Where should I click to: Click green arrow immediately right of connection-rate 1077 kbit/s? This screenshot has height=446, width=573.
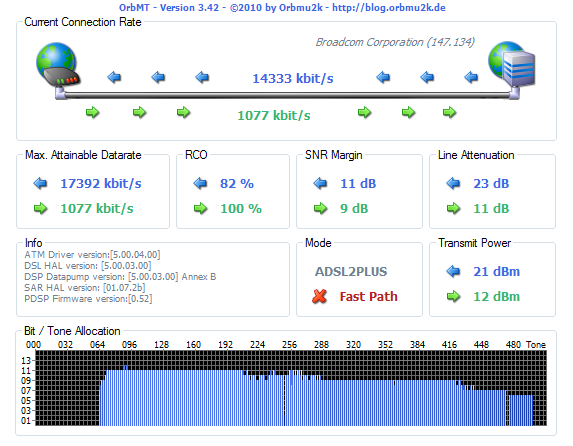point(364,112)
